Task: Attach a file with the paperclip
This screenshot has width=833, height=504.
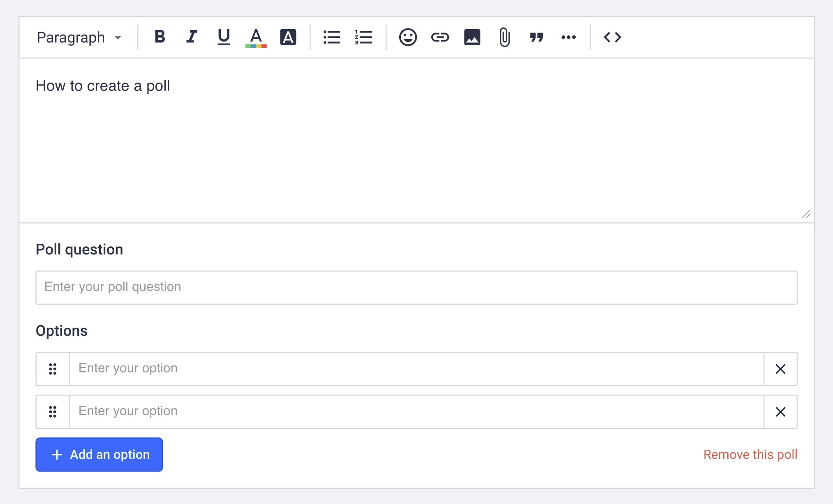Action: tap(504, 37)
